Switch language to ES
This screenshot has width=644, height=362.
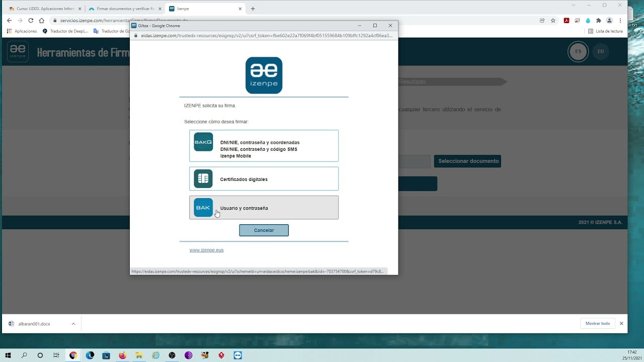tap(578, 51)
